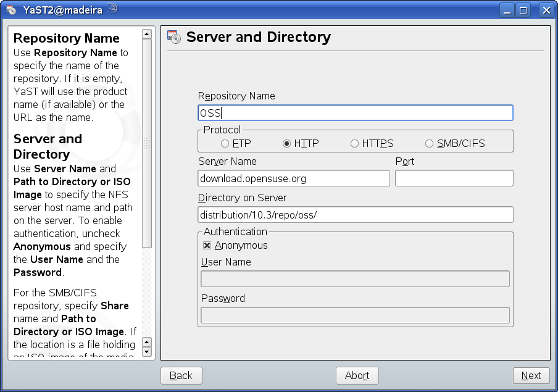The image size is (558, 392).
Task: Click the lower up arrow of help scrollbar
Action: [147, 342]
